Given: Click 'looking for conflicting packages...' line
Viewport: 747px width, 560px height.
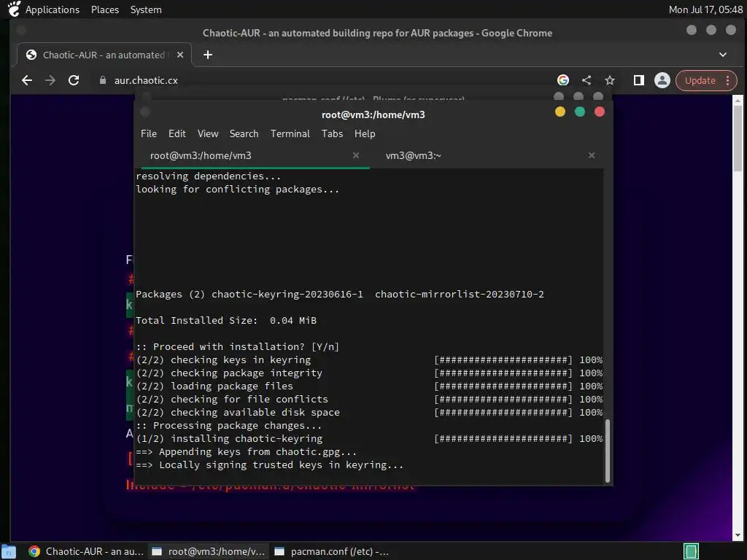Looking at the screenshot, I should coord(237,190).
